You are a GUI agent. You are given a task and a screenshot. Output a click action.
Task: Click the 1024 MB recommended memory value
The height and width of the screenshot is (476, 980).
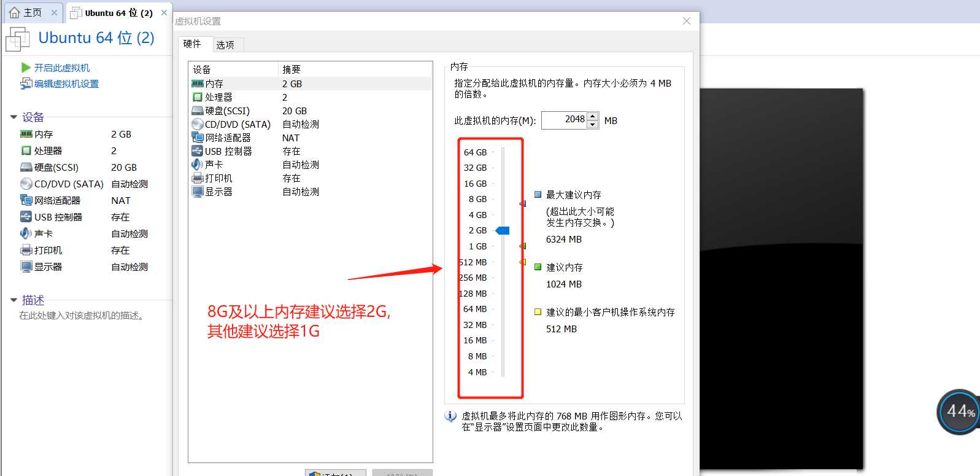click(564, 284)
